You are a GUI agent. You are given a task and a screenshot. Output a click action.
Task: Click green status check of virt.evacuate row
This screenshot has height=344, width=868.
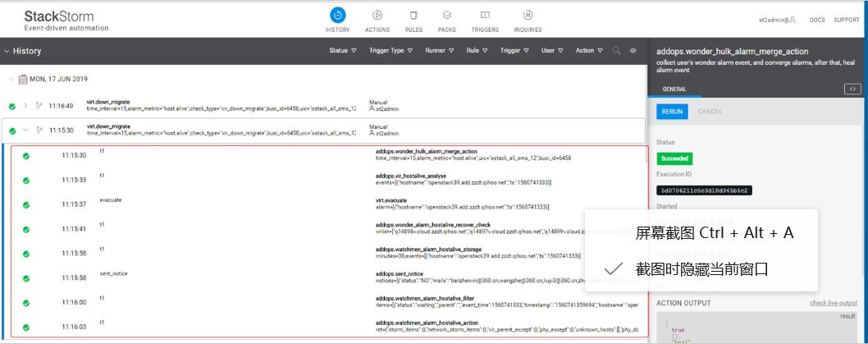(x=26, y=205)
